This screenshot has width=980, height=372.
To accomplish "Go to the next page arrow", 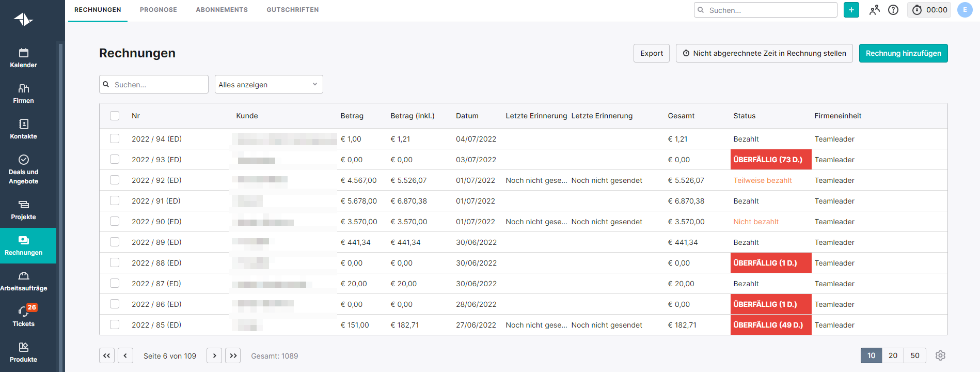I will pos(214,355).
